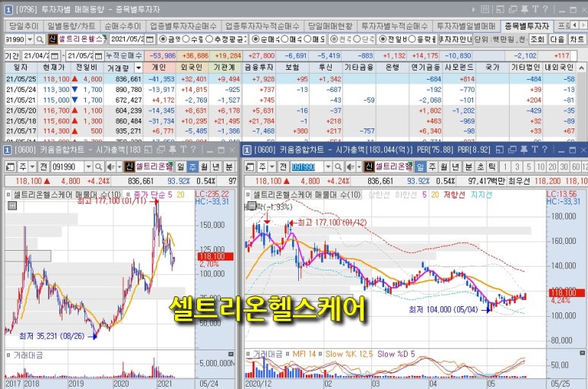Open stock search magnifier in investor window

point(40,40)
